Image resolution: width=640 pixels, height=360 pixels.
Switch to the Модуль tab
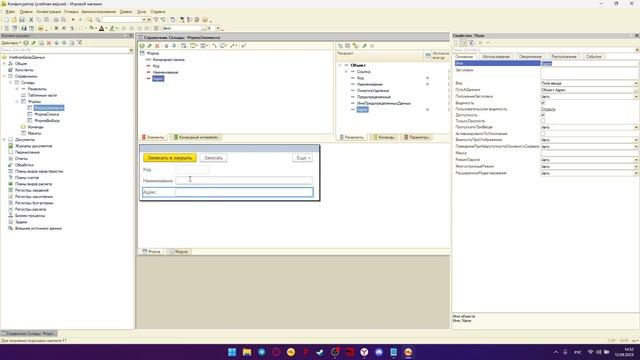pos(179,252)
